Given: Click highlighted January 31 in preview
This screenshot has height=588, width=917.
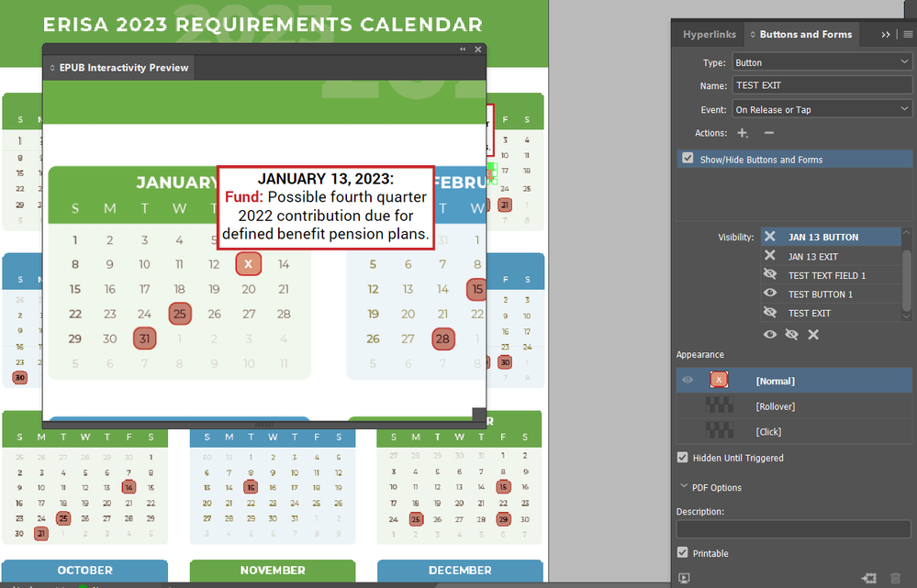Looking at the screenshot, I should 144,338.
